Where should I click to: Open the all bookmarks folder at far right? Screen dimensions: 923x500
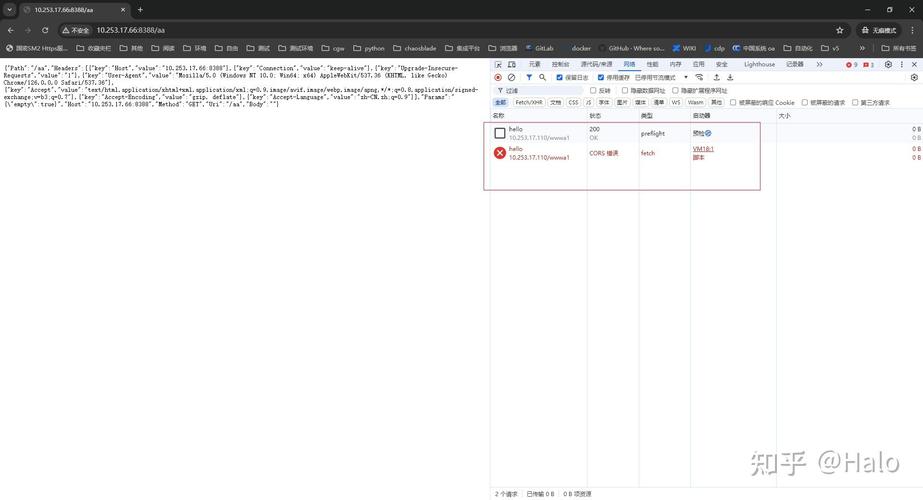pyautogui.click(x=898, y=48)
